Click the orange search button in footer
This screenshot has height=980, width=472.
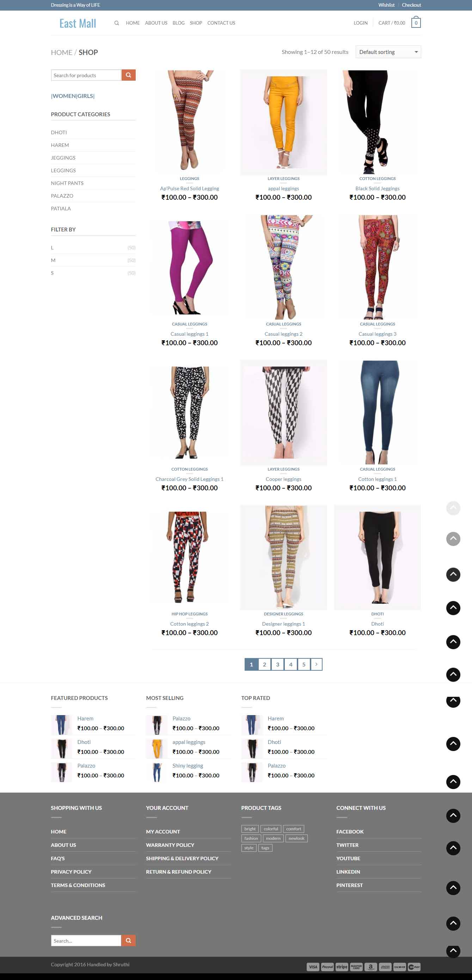(x=128, y=941)
